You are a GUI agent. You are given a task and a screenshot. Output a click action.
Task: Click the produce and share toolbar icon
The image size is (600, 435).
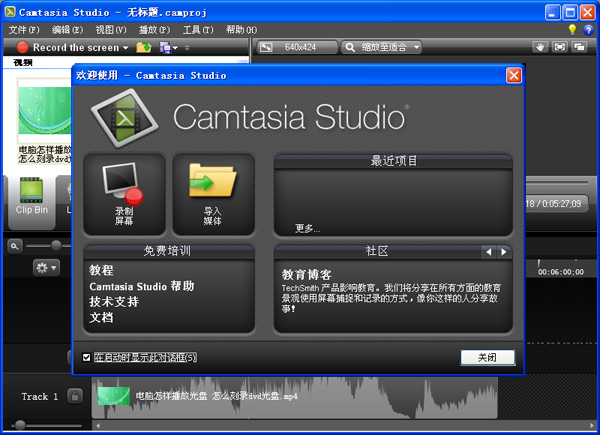pyautogui.click(x=165, y=47)
